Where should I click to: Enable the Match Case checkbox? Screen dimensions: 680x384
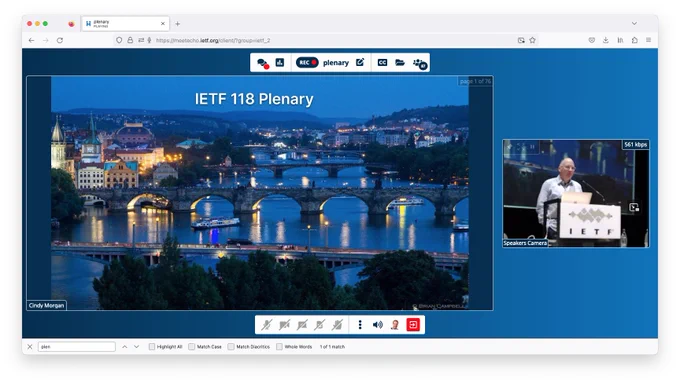pos(192,347)
